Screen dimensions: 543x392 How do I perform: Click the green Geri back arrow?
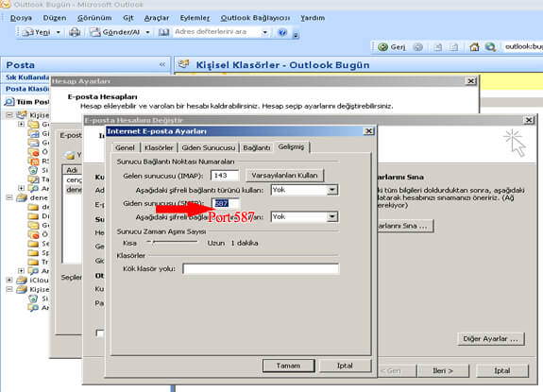pyautogui.click(x=382, y=46)
